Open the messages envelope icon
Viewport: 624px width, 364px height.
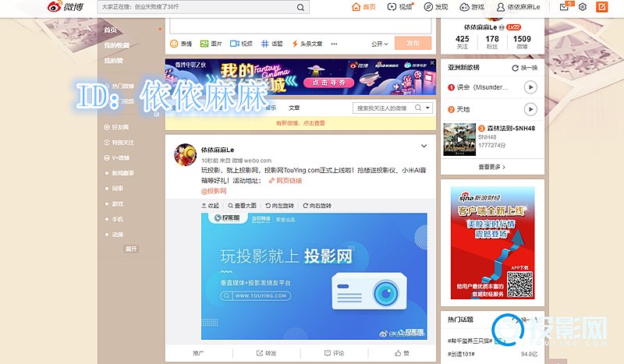565,7
